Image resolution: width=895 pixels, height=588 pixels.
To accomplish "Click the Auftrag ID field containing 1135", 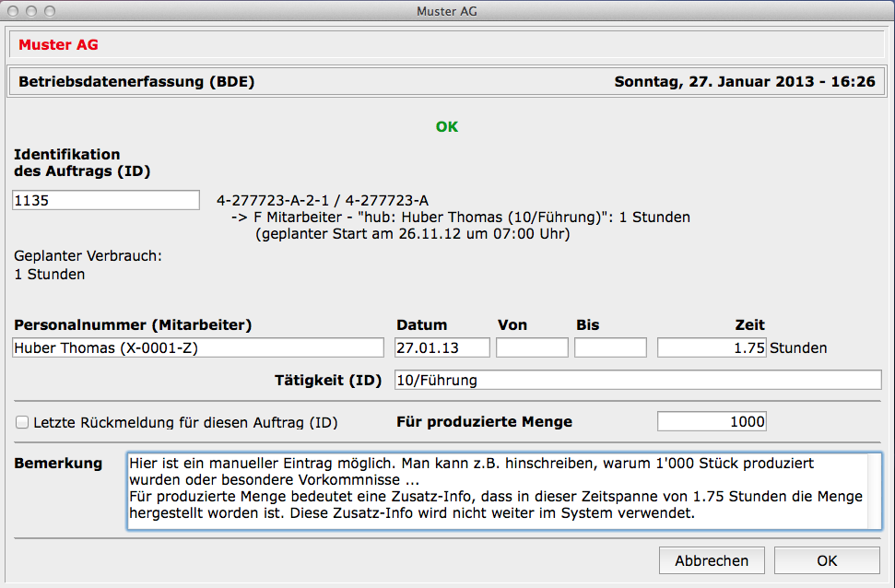I will 105,201.
